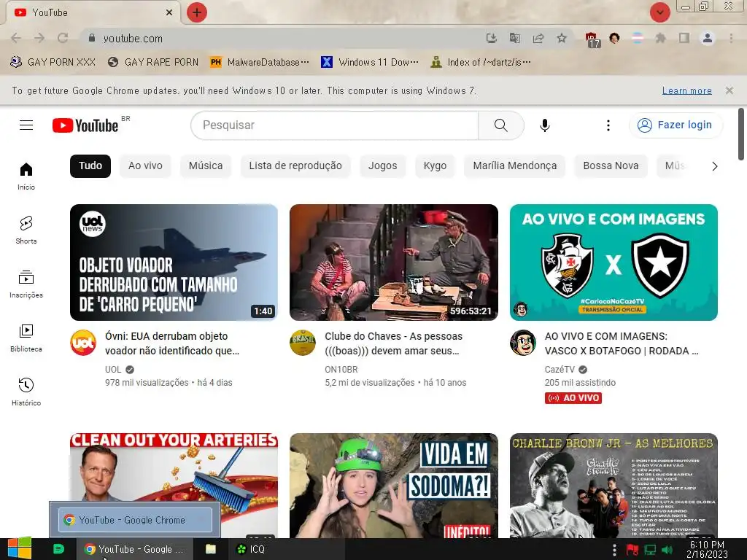747x560 pixels.
Task: Open YouTube settings three-dot menu
Action: [608, 125]
